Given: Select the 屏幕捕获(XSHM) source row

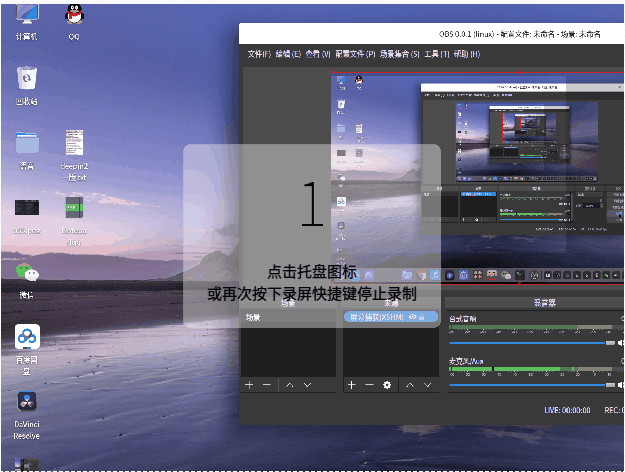Looking at the screenshot, I should [x=391, y=317].
